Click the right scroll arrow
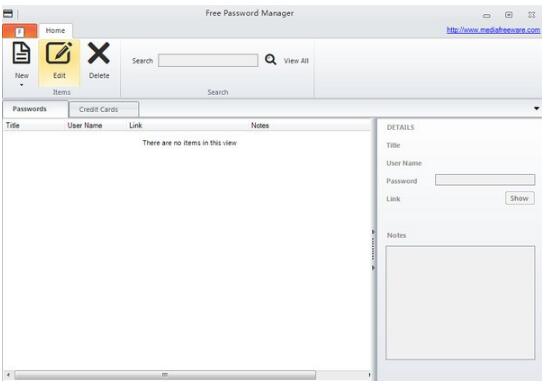Viewport: 546px width, 386px height. click(x=369, y=375)
